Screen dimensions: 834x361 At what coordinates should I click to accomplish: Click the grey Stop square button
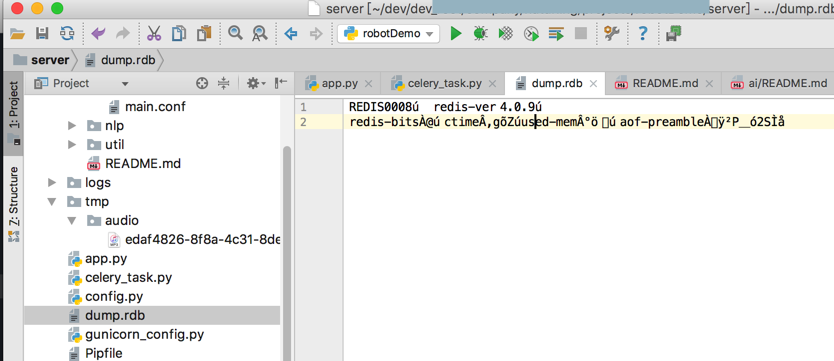tap(581, 34)
